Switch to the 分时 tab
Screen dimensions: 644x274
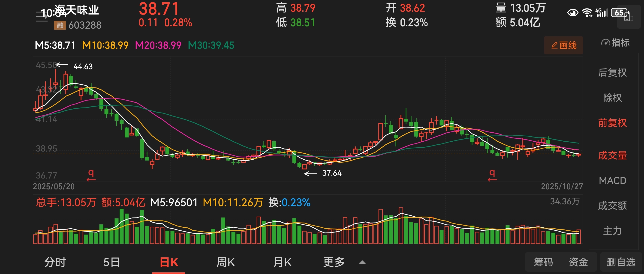pyautogui.click(x=55, y=262)
